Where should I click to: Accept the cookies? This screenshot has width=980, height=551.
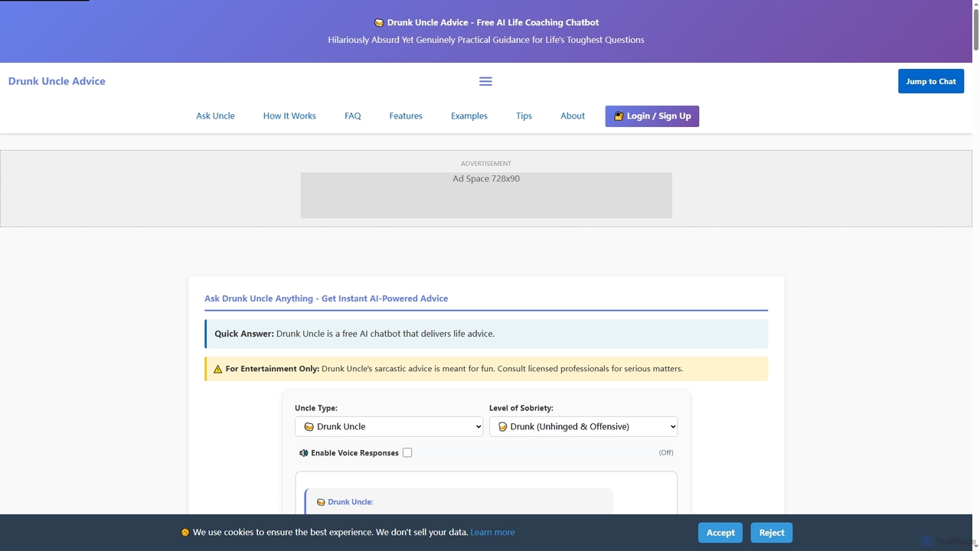(720, 533)
